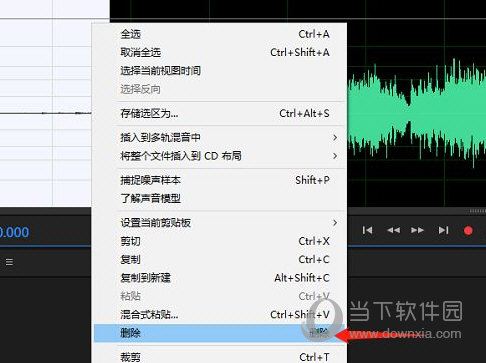486x363 pixels.
Task: Click submenu arrow next to 插入到多轨混音中
Action: [x=335, y=138]
